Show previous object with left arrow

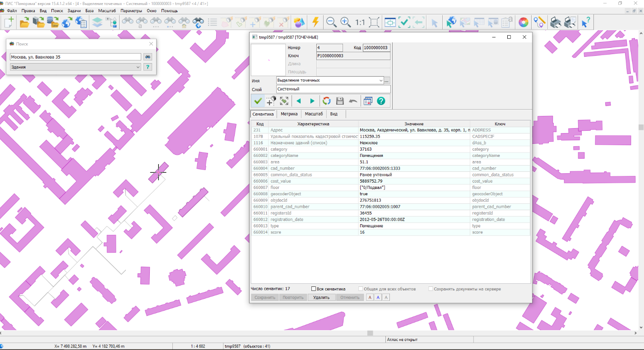click(298, 101)
